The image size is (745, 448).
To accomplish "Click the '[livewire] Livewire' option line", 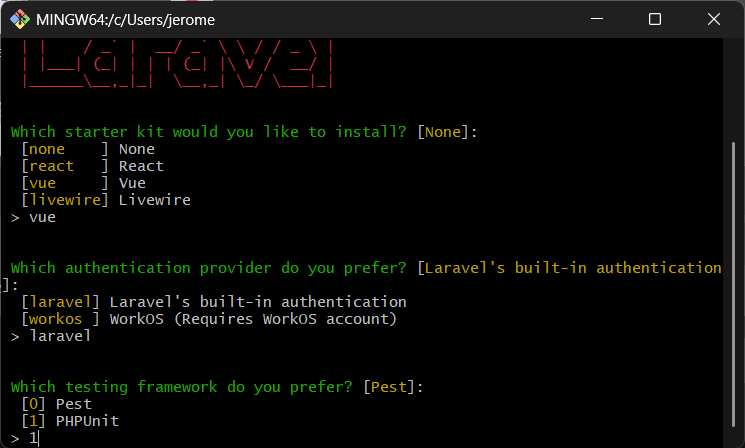I will tap(105, 200).
